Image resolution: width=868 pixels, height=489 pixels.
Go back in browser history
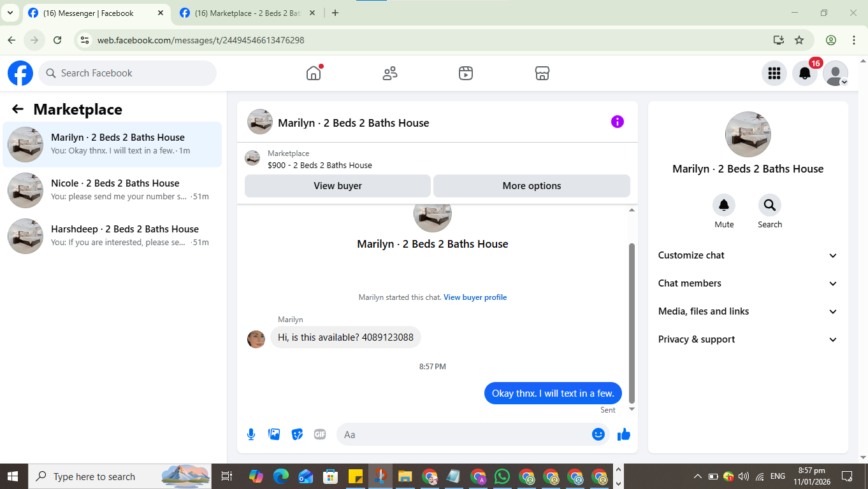click(11, 40)
